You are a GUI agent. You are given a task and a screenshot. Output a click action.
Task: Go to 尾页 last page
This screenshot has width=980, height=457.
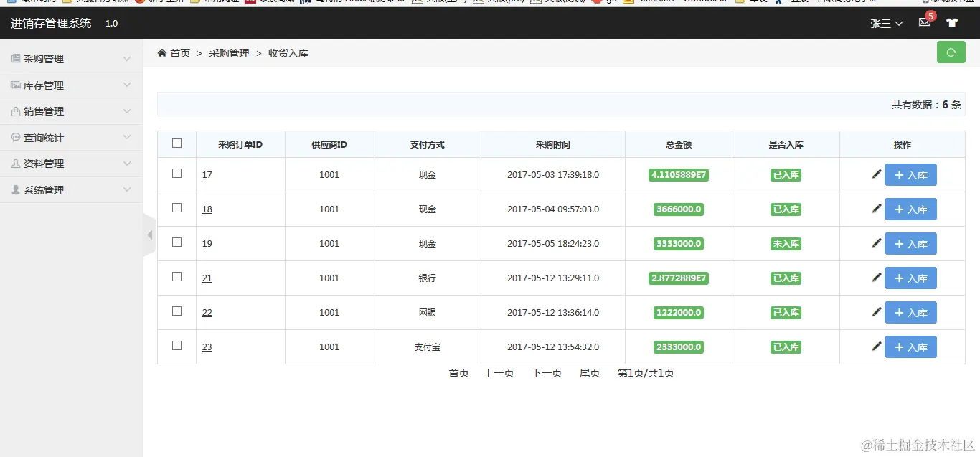coord(590,373)
